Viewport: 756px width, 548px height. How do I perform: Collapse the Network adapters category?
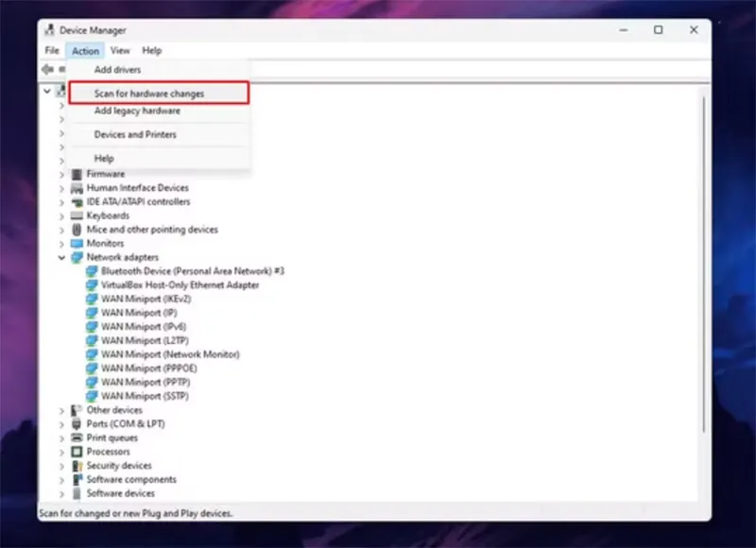(60, 257)
